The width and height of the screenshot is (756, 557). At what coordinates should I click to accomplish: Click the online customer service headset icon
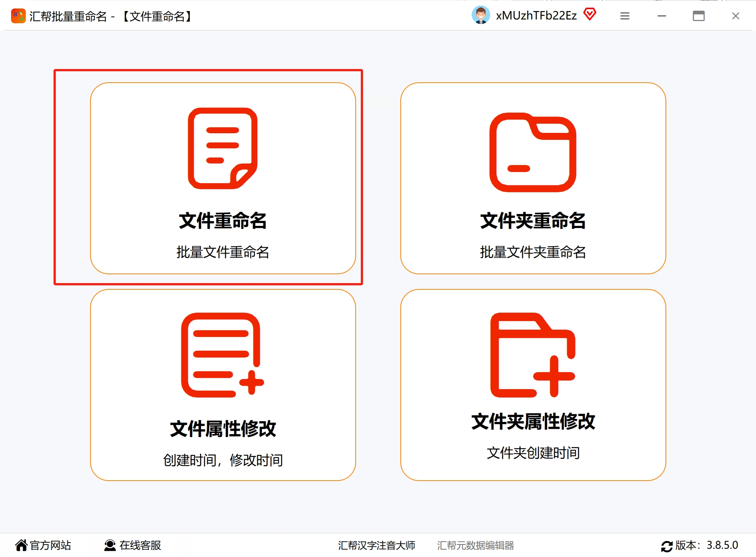pyautogui.click(x=110, y=545)
